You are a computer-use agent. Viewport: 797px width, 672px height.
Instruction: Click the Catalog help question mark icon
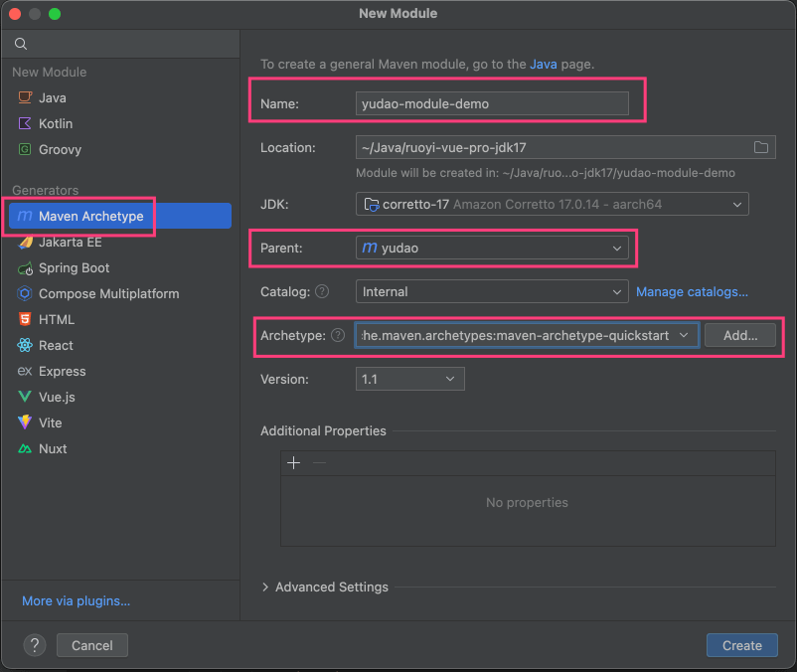(x=322, y=291)
